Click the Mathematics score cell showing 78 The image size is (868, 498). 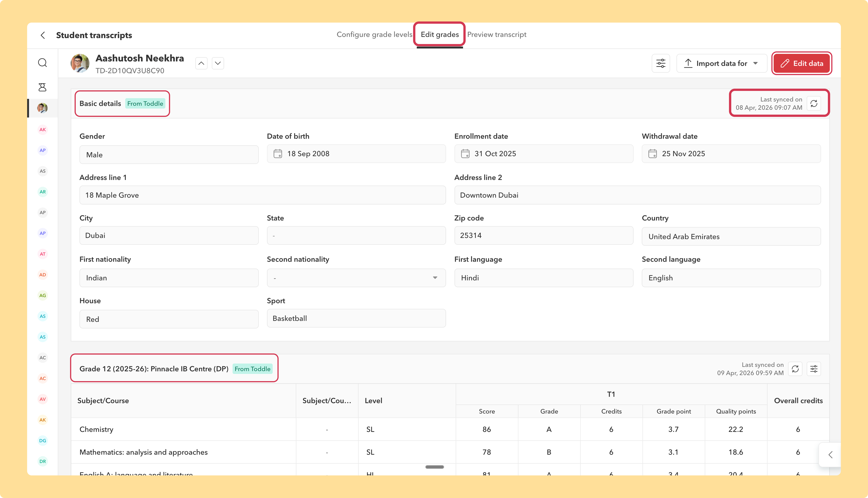pos(487,452)
